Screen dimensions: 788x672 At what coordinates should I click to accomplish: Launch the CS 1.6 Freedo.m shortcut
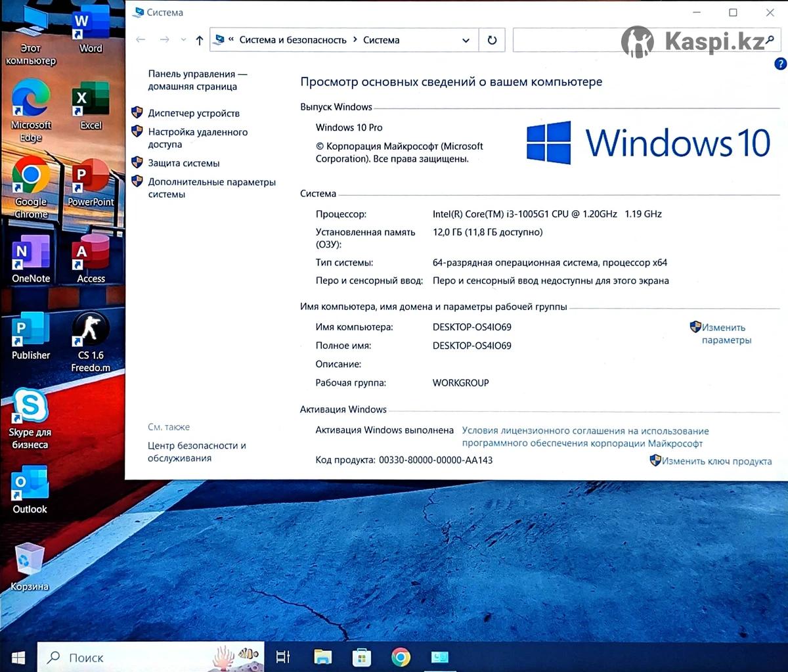[91, 342]
